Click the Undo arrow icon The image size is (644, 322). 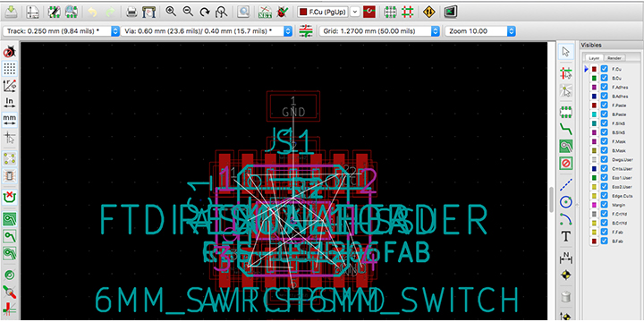tap(92, 12)
